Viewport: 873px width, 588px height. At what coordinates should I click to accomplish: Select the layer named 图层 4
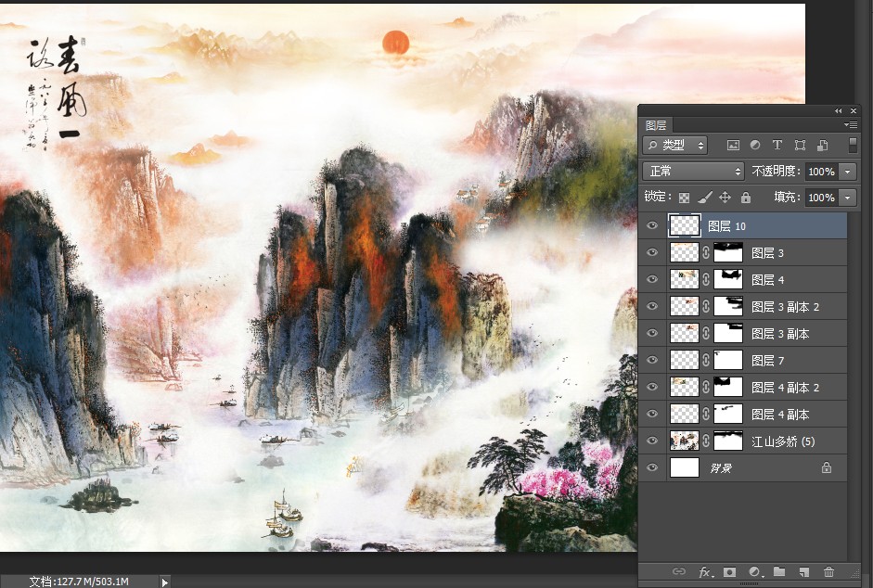(x=743, y=279)
